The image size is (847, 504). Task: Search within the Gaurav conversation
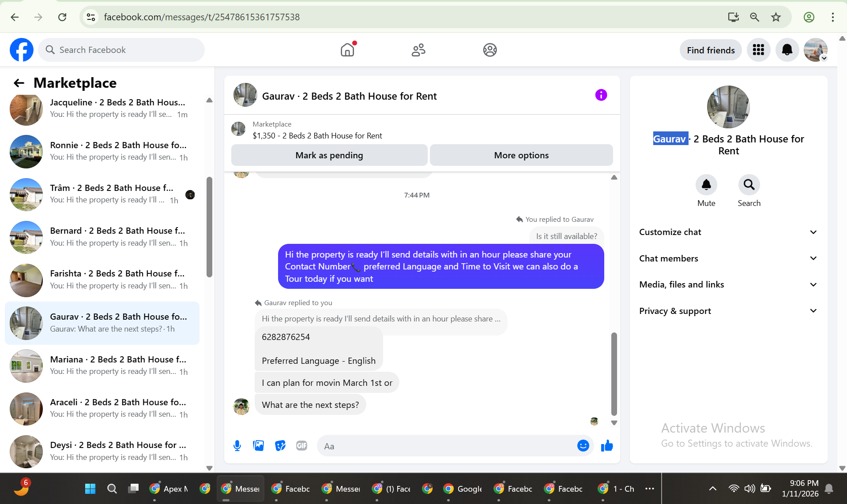(x=749, y=185)
